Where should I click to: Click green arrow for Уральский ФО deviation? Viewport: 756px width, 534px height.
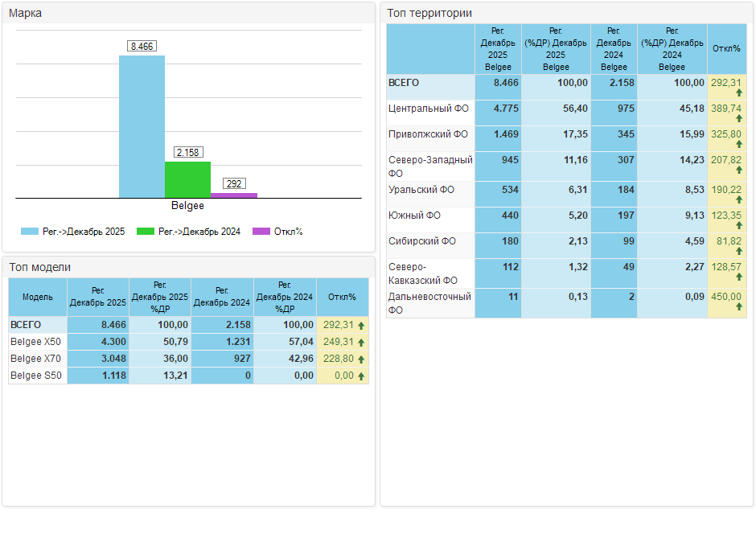click(x=738, y=200)
